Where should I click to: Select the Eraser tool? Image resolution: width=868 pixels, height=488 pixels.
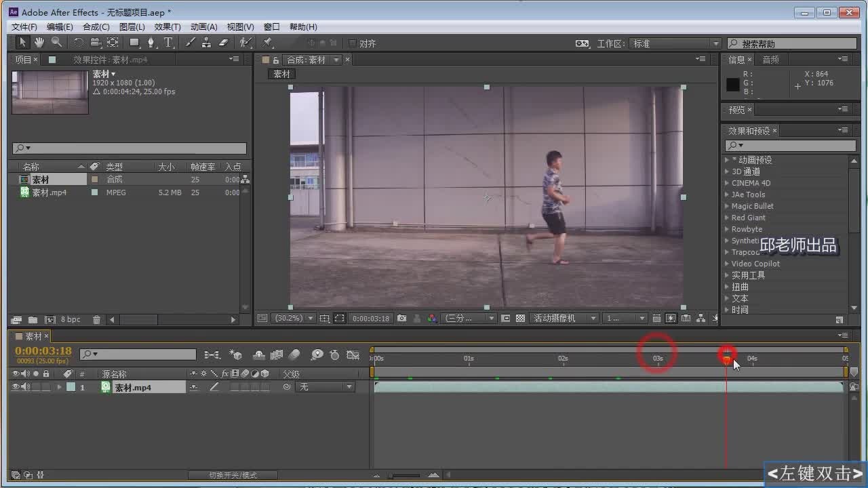(x=224, y=42)
